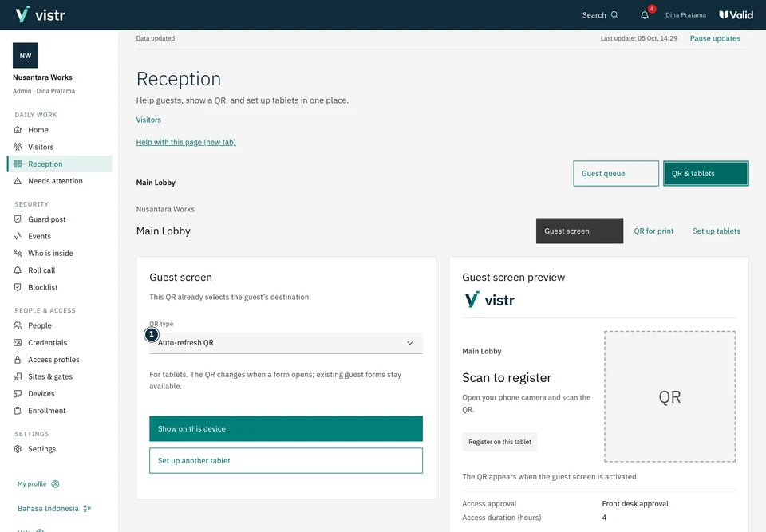Click the NW organization avatar

tap(26, 56)
